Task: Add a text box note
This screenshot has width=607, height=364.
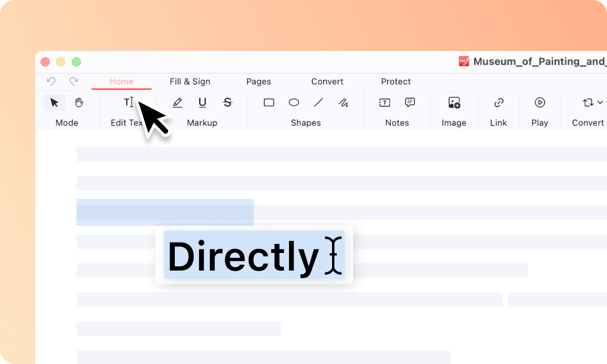Action: (385, 103)
